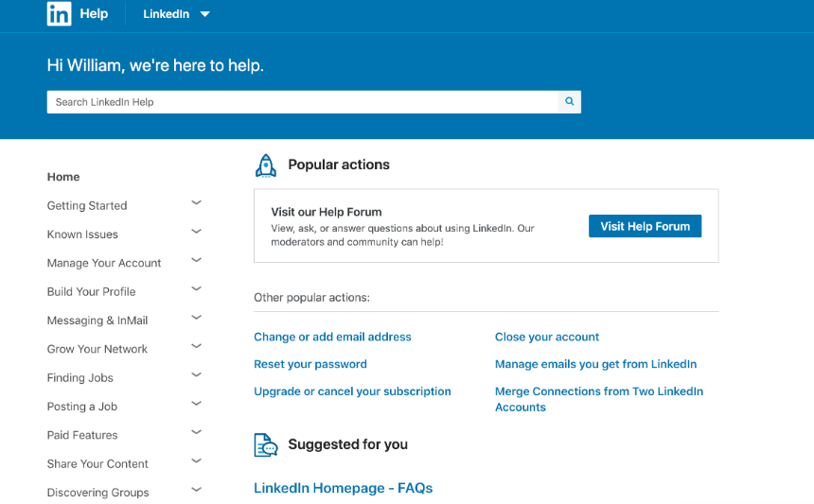814x504 pixels.
Task: Expand the Discovering Groups chevron
Action: 196,489
